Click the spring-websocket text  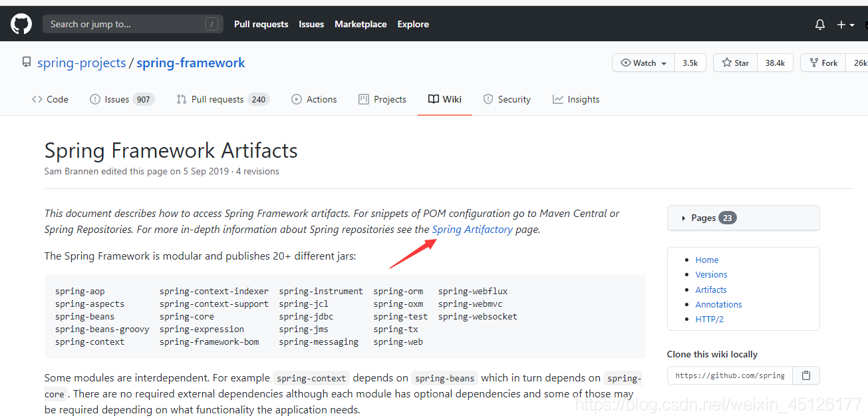click(x=478, y=316)
